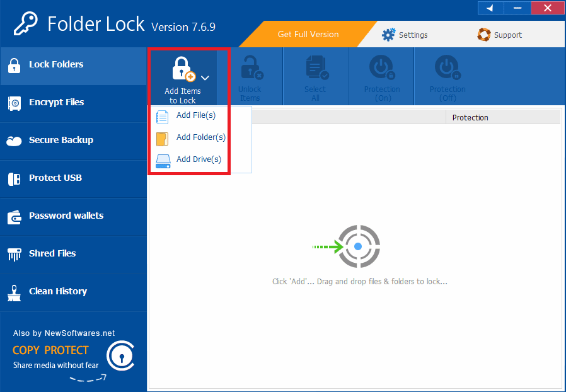Click the drag-and-drop target icon
The width and height of the screenshot is (566, 392).
pyautogui.click(x=359, y=246)
